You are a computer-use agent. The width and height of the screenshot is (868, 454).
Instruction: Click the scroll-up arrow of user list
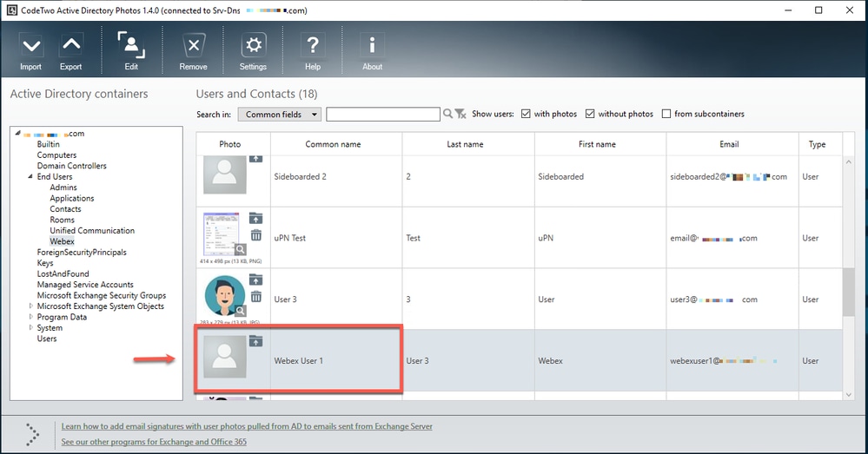[848, 162]
